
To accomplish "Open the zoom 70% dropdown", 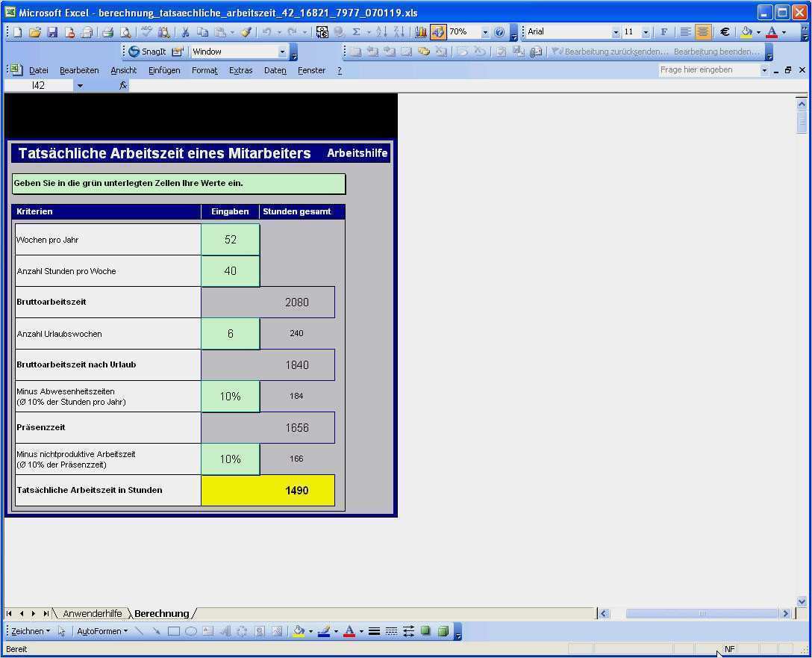I will click(x=485, y=33).
